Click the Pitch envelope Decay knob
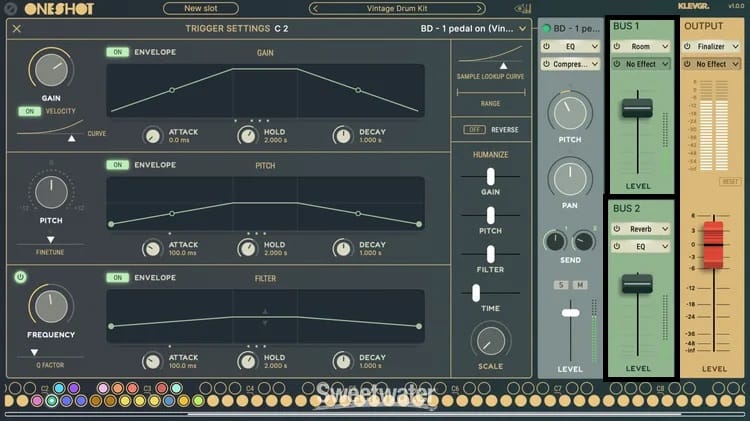 343,249
